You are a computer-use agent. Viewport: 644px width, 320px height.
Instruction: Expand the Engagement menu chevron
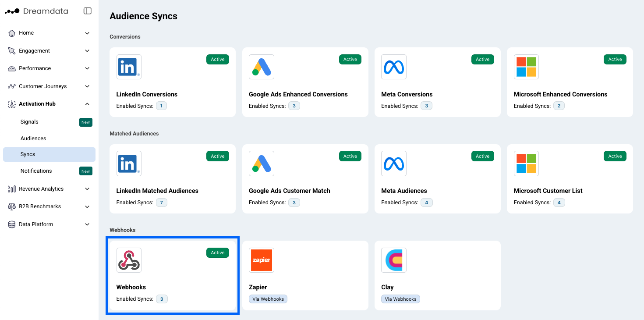tap(87, 51)
